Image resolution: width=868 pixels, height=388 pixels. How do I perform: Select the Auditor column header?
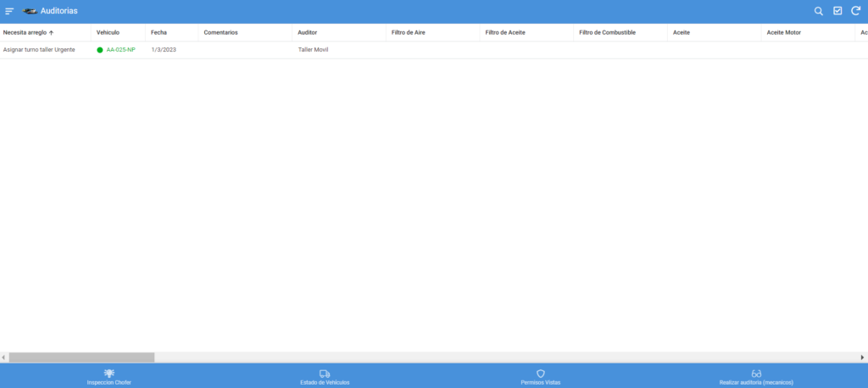pyautogui.click(x=308, y=32)
